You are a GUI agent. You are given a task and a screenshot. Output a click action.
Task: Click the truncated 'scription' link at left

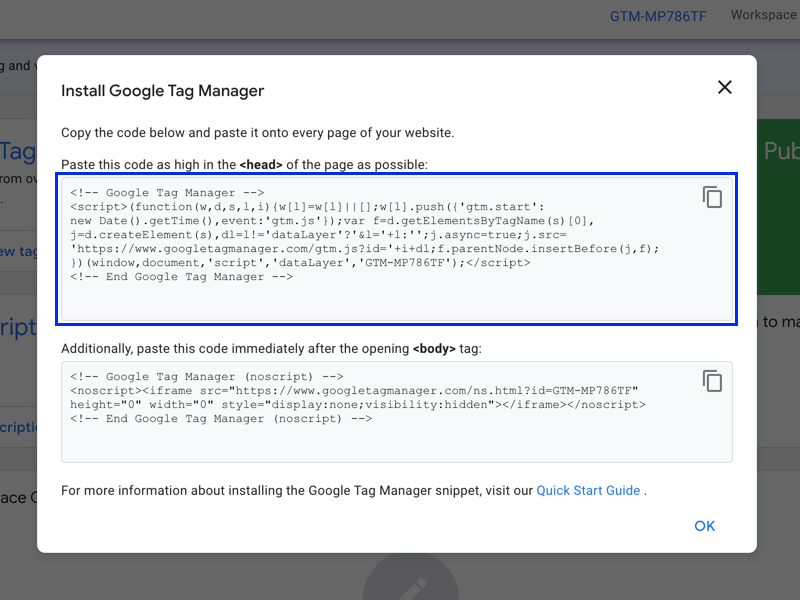[18, 425]
